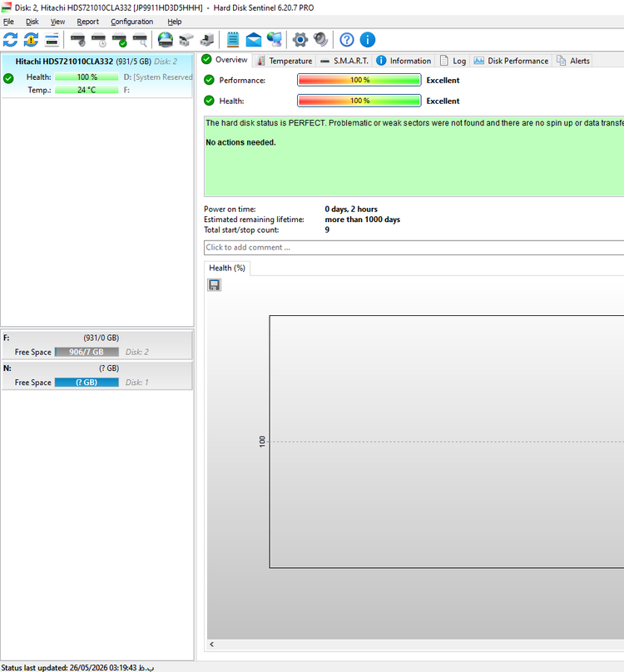Click the disk with speaker acoustic icon
Viewport: 624px width, 672px height.
[x=77, y=40]
